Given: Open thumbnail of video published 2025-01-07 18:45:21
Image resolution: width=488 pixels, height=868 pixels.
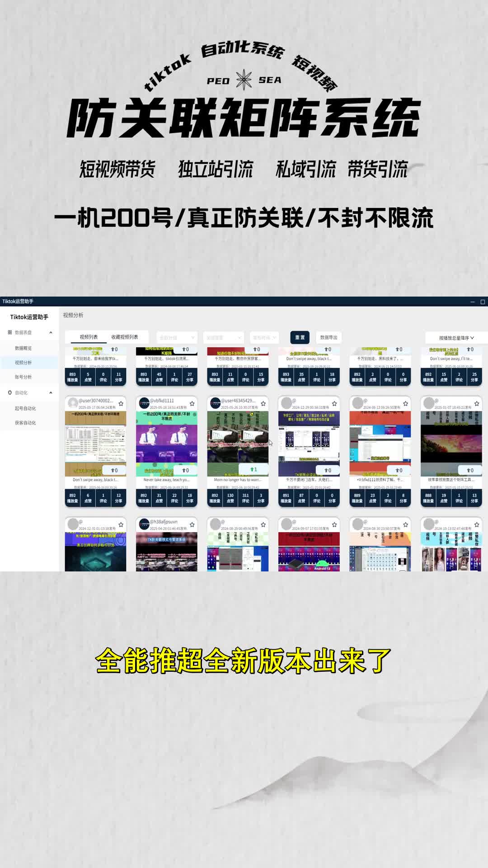Looking at the screenshot, I should coord(451,443).
